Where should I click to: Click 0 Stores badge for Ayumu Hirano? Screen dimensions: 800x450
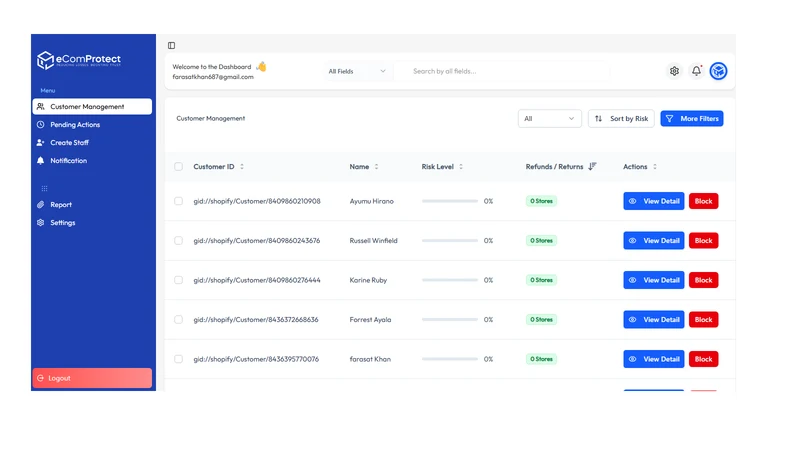pyautogui.click(x=541, y=201)
